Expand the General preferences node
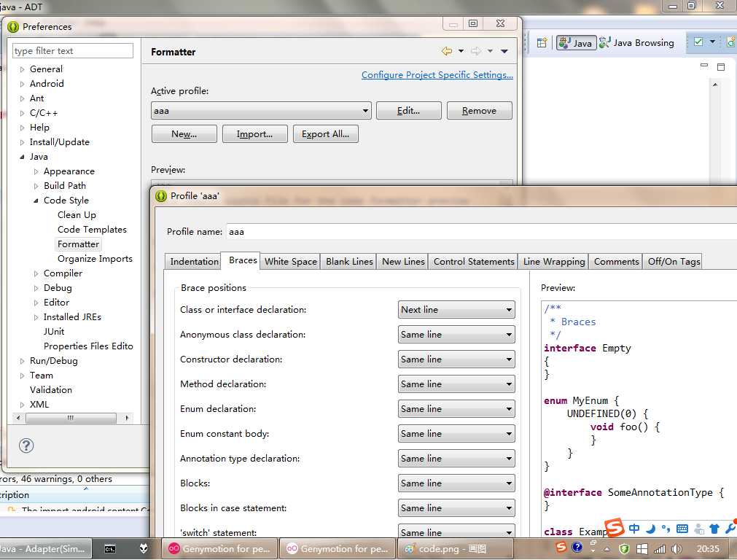 pos(22,69)
